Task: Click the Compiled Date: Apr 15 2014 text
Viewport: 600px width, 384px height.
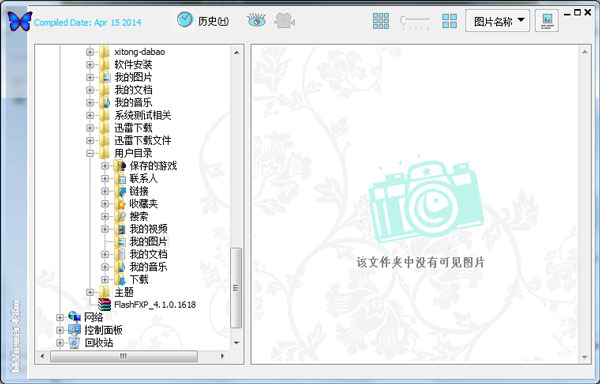Action: 88,23
